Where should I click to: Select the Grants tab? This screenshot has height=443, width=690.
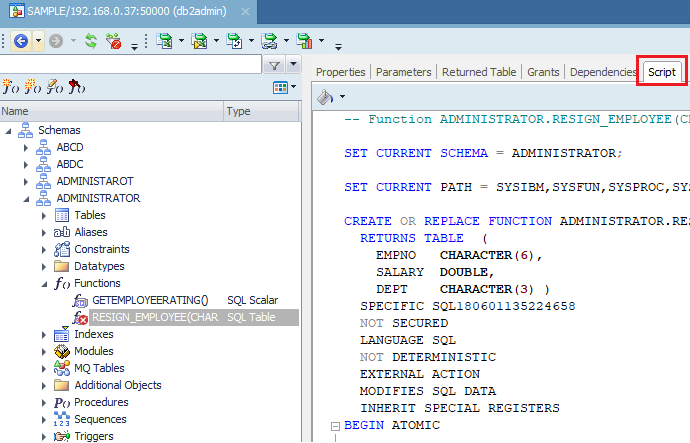(x=543, y=72)
